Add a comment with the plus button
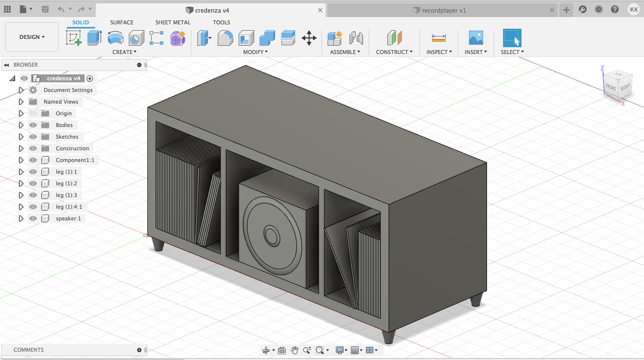This screenshot has width=644, height=360. 139,350
